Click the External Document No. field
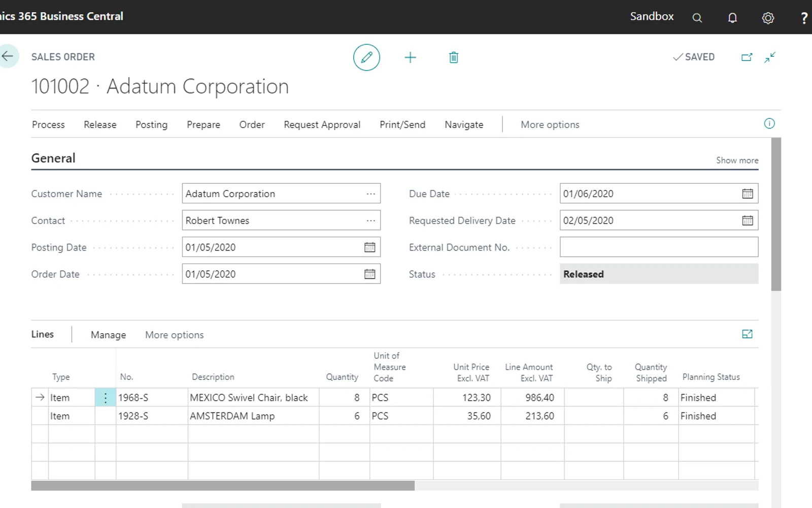The width and height of the screenshot is (812, 508). 659,247
